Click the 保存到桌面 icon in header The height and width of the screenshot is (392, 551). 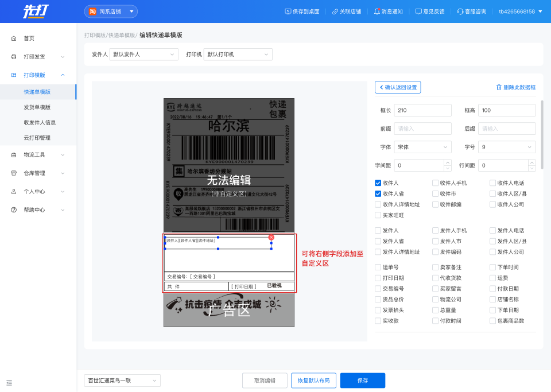click(x=288, y=11)
